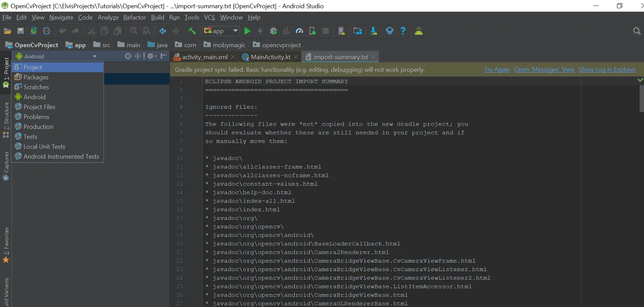Click OpenCvProject in the breadcrumb bar
644x307 pixels.
pyautogui.click(x=32, y=45)
